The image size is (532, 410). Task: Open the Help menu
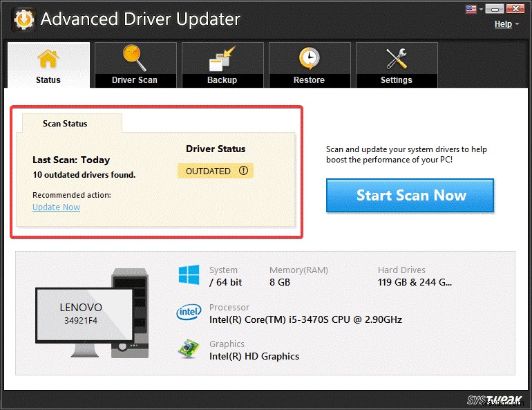[503, 24]
